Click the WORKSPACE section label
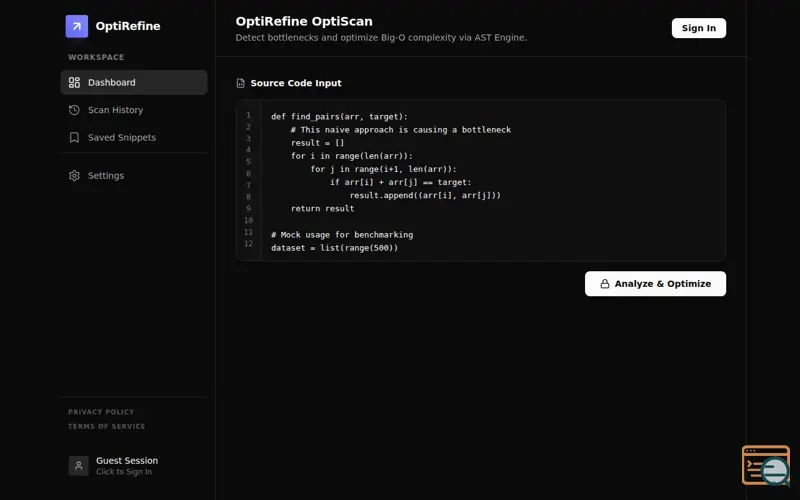800x500 pixels. point(96,57)
